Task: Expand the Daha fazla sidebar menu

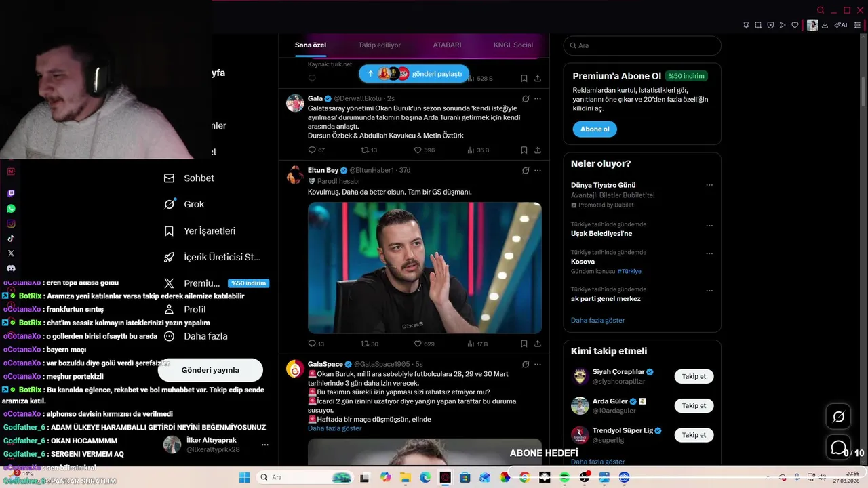Action: pos(196,336)
